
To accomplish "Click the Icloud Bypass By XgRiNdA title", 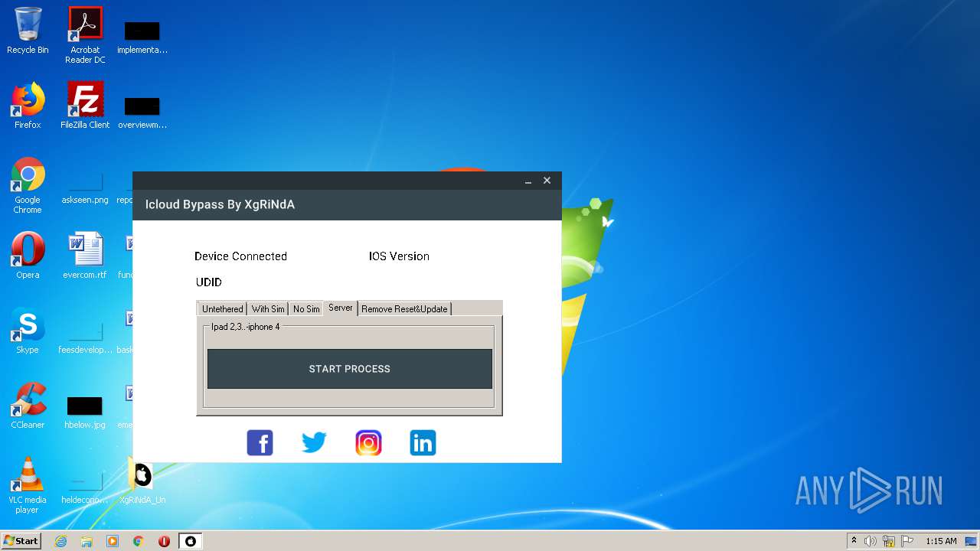I will [220, 204].
